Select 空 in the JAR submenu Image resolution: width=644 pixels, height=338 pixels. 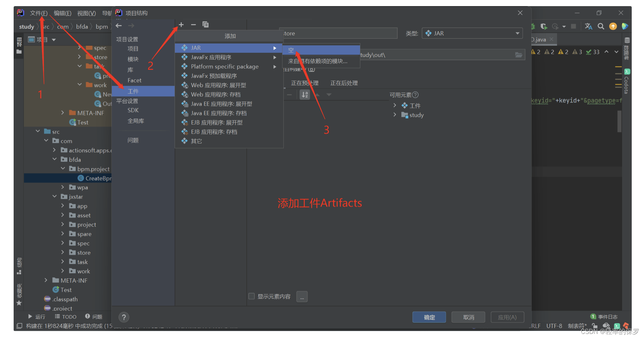pos(321,50)
